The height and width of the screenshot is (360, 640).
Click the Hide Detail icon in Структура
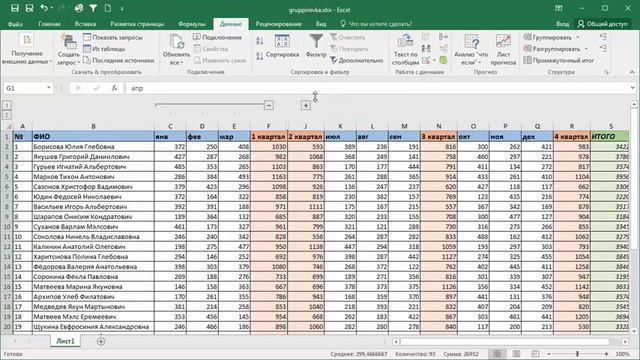click(x=604, y=49)
